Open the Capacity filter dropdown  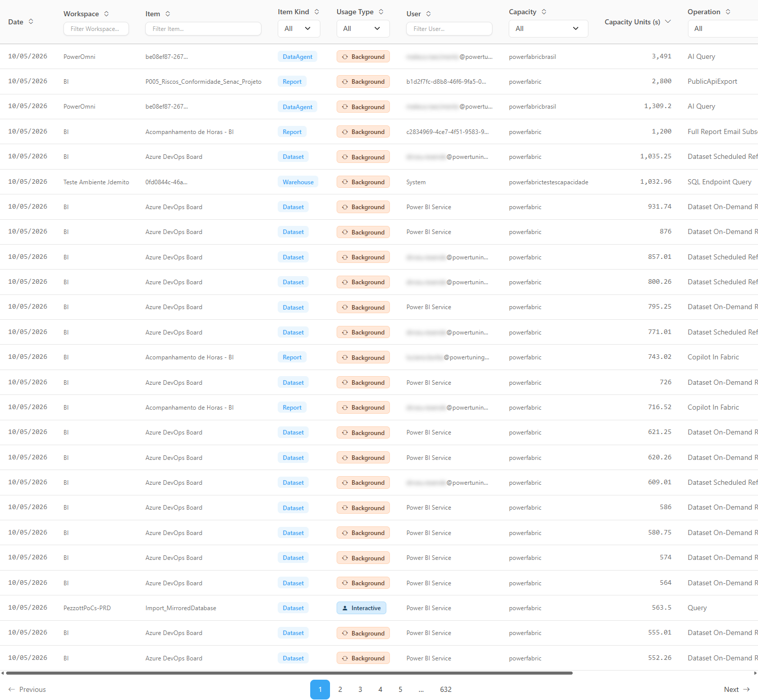548,28
